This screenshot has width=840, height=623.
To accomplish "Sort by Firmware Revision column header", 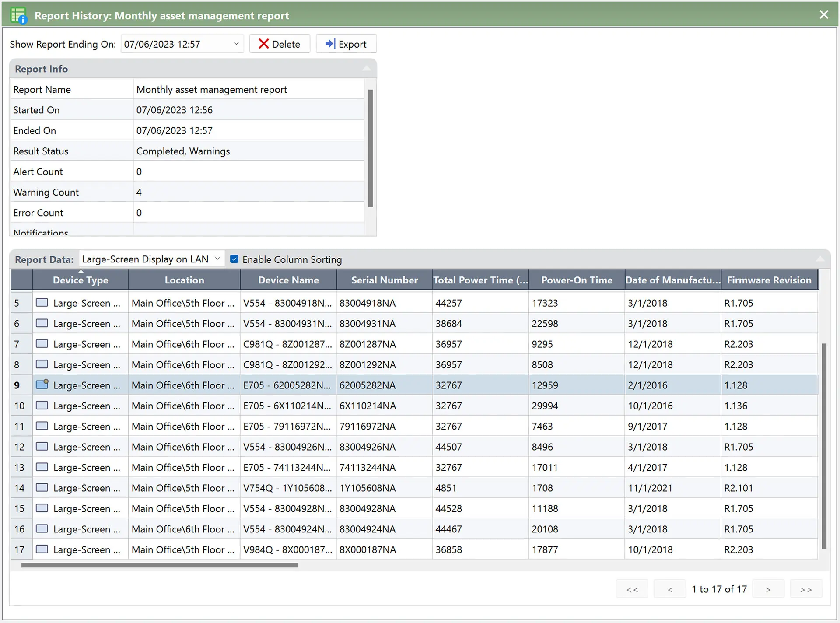I will click(x=769, y=280).
